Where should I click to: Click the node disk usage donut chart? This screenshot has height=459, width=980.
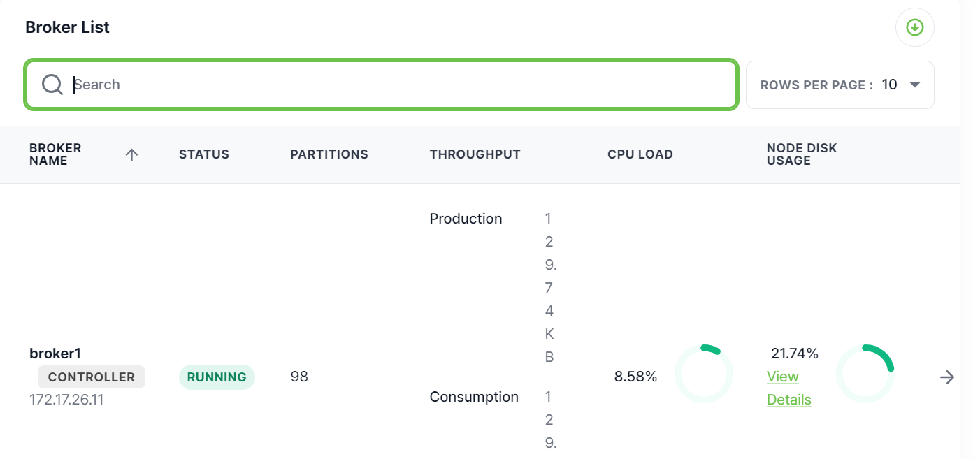tap(865, 374)
